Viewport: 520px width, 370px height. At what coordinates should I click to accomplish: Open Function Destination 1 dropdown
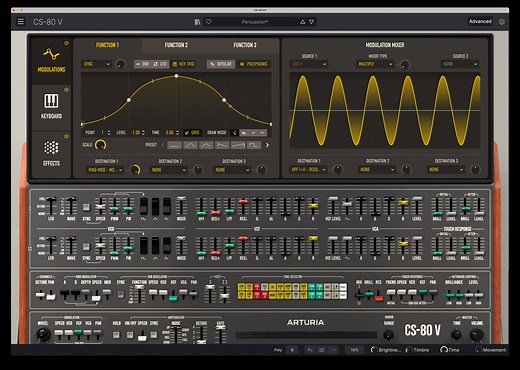point(105,170)
